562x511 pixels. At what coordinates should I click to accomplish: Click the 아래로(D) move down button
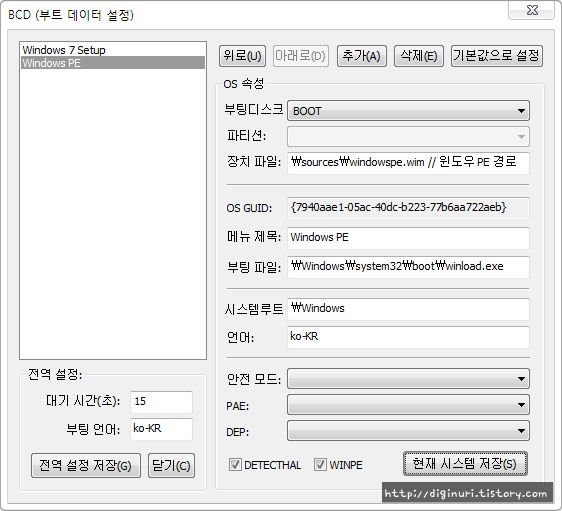tap(300, 56)
